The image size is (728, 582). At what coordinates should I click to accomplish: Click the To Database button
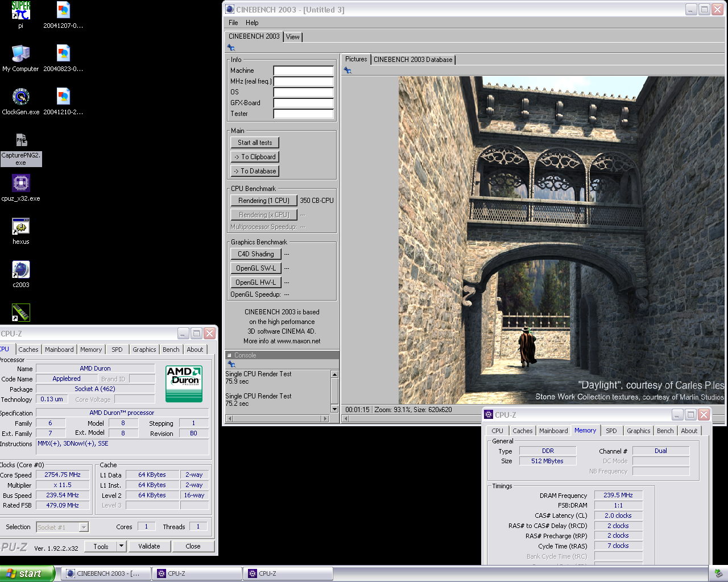click(x=255, y=171)
